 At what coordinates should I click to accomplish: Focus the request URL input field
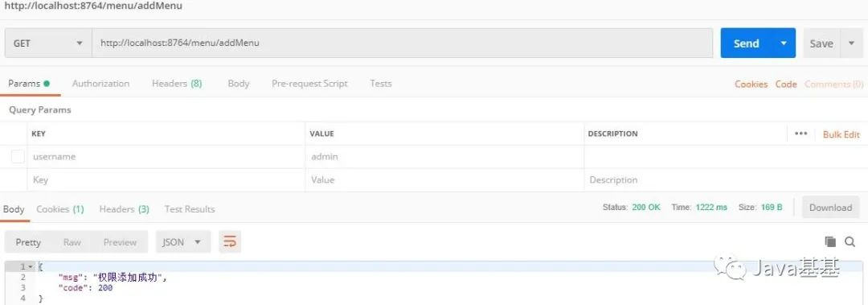point(403,43)
